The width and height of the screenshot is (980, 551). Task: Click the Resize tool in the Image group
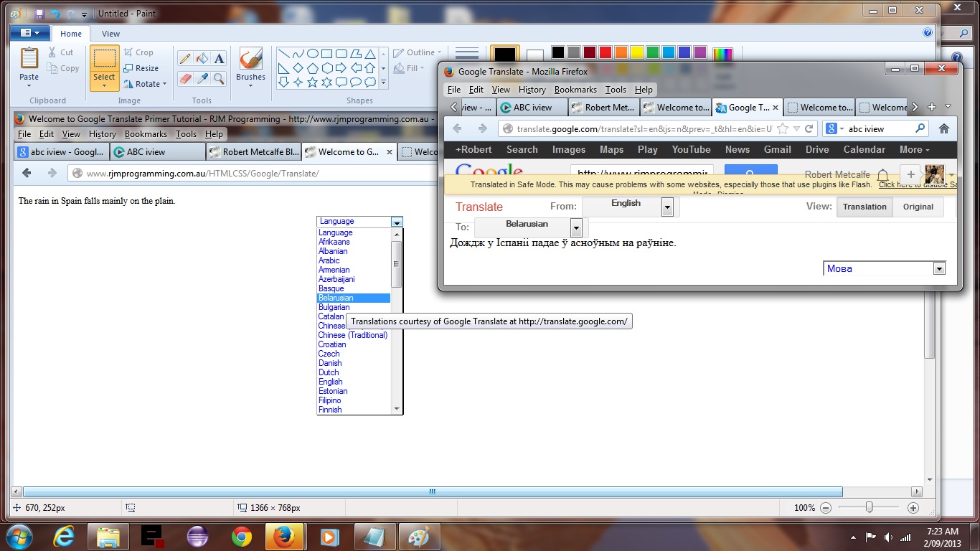[x=141, y=68]
